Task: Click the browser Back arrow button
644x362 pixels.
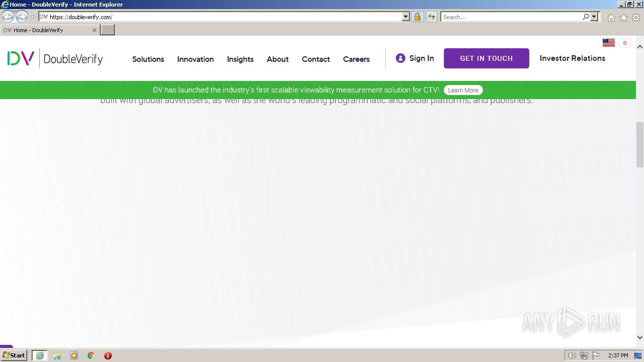Action: point(8,17)
